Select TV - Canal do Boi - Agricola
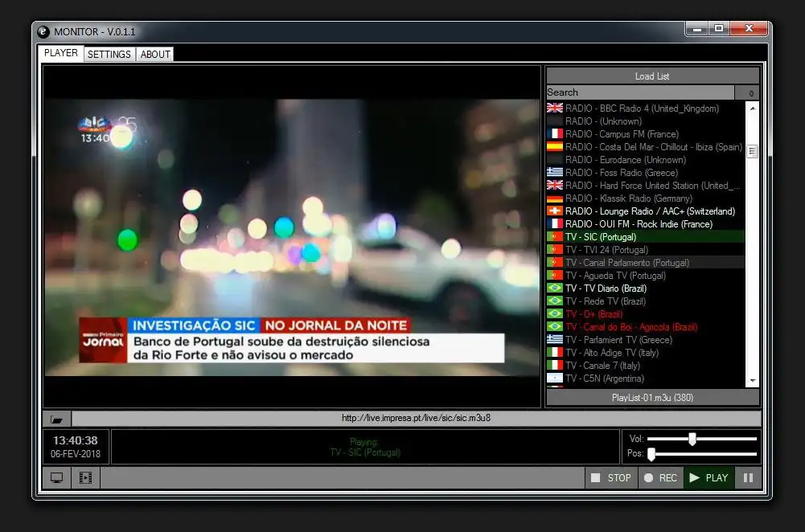The height and width of the screenshot is (532, 805). tap(646, 327)
